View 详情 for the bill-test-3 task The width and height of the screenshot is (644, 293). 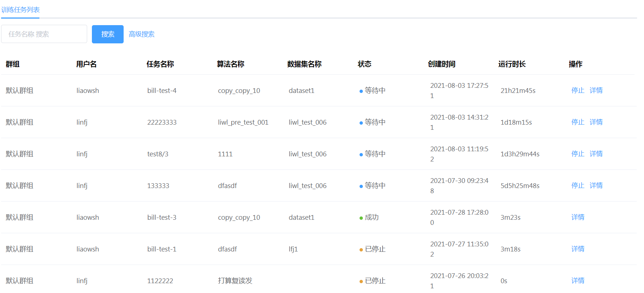click(x=578, y=217)
